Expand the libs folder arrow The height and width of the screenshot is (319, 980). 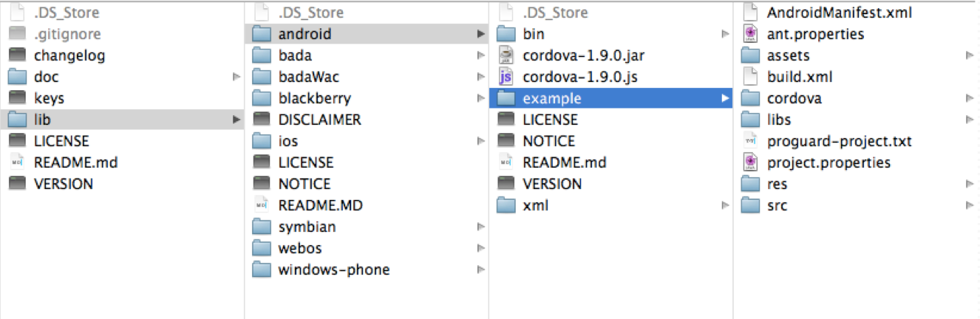[969, 120]
